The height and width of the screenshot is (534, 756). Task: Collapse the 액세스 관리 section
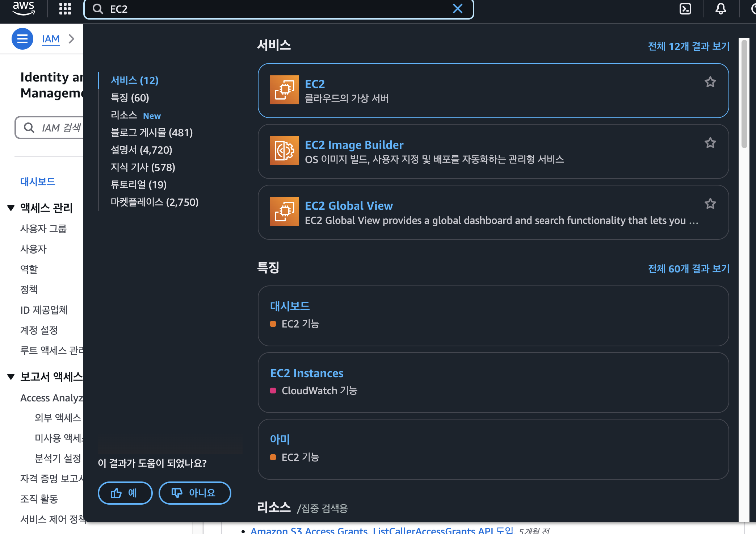[11, 208]
